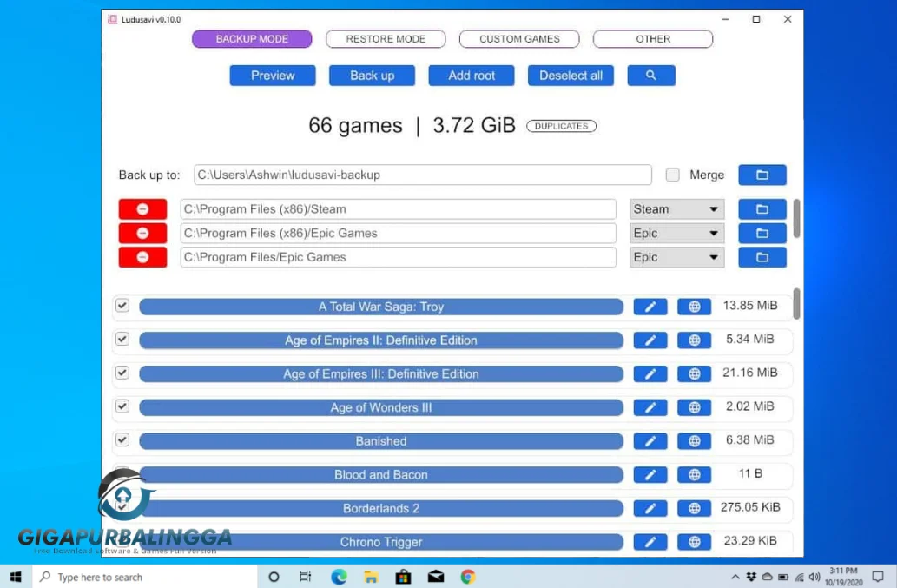Uncheck A Total War Saga: Troy
897x588 pixels.
pos(122,306)
